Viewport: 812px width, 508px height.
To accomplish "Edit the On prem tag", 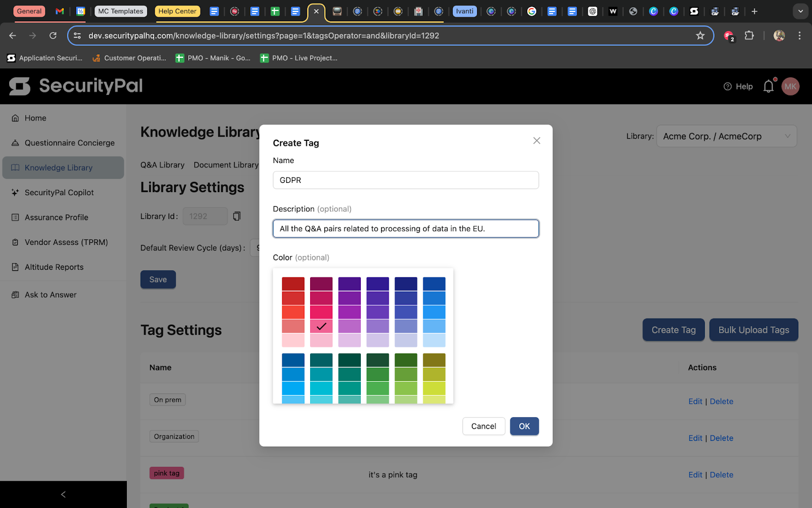I will (x=695, y=401).
